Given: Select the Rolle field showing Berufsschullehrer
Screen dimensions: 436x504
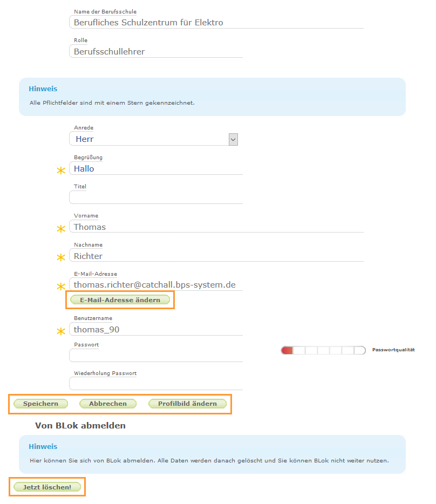Looking at the screenshot, I should pos(156,51).
